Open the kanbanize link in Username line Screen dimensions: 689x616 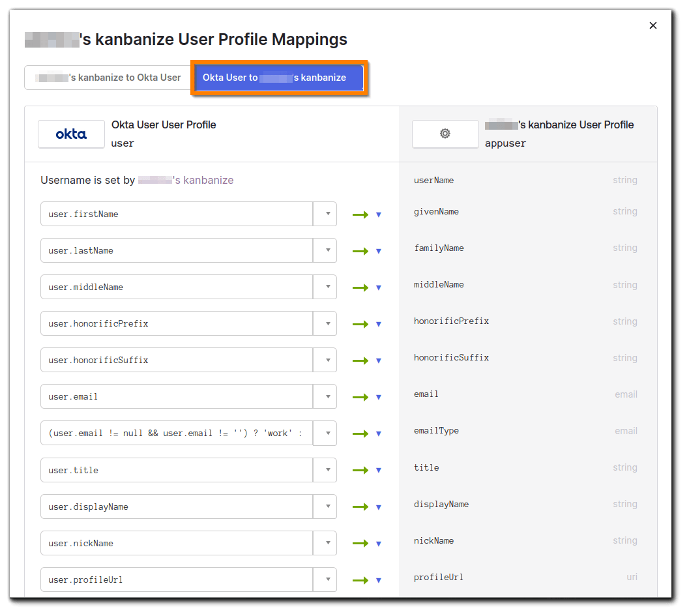tap(185, 180)
